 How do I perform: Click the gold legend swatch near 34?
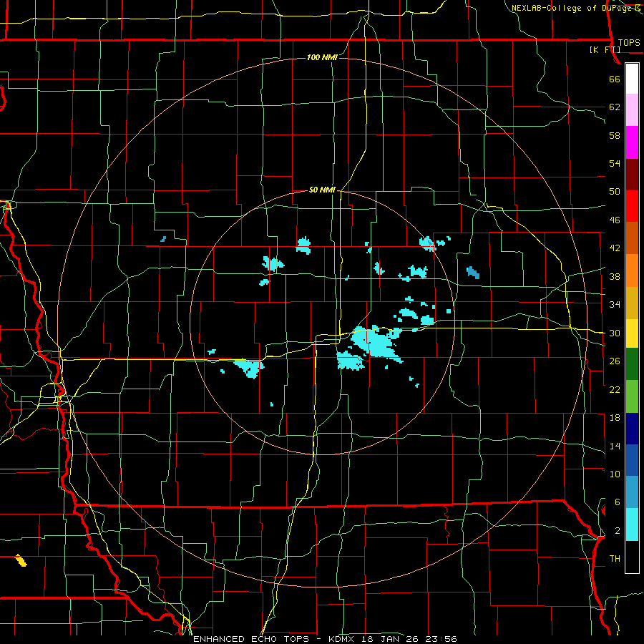632,303
